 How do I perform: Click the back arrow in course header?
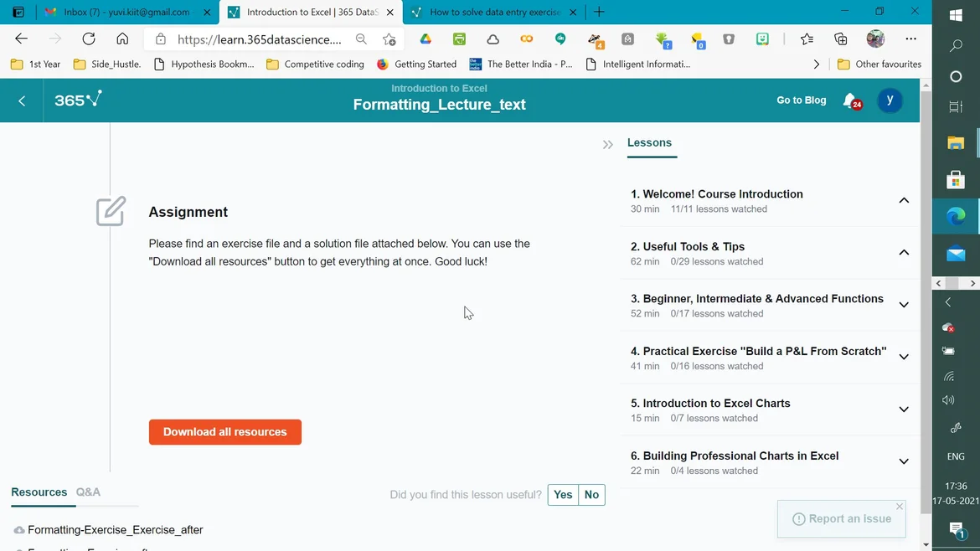coord(22,100)
